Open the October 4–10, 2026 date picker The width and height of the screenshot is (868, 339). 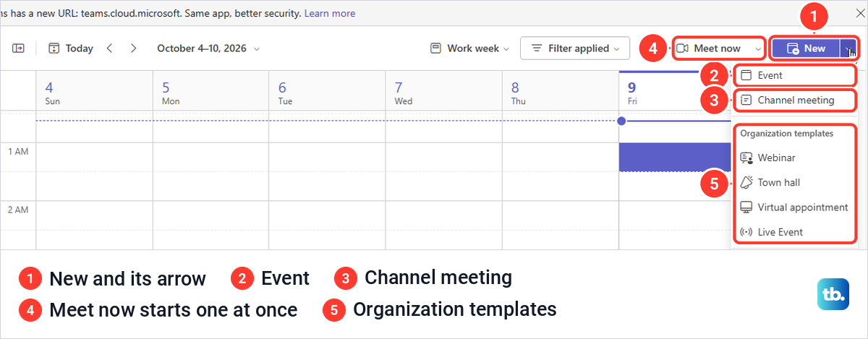(x=208, y=48)
